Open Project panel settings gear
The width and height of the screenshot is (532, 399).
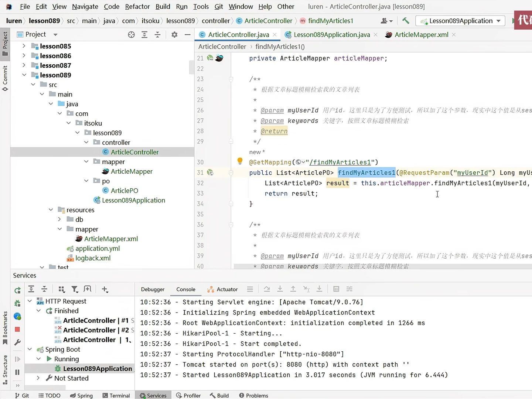pos(174,34)
